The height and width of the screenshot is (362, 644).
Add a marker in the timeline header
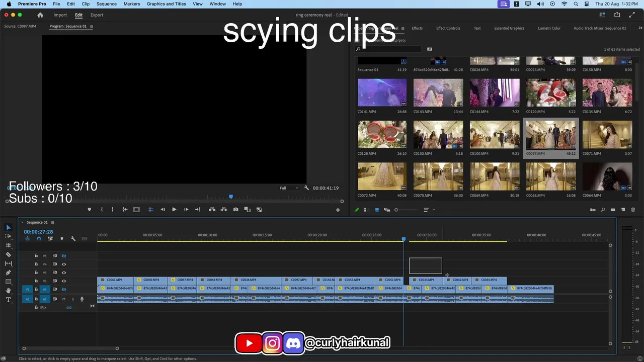pos(62,239)
